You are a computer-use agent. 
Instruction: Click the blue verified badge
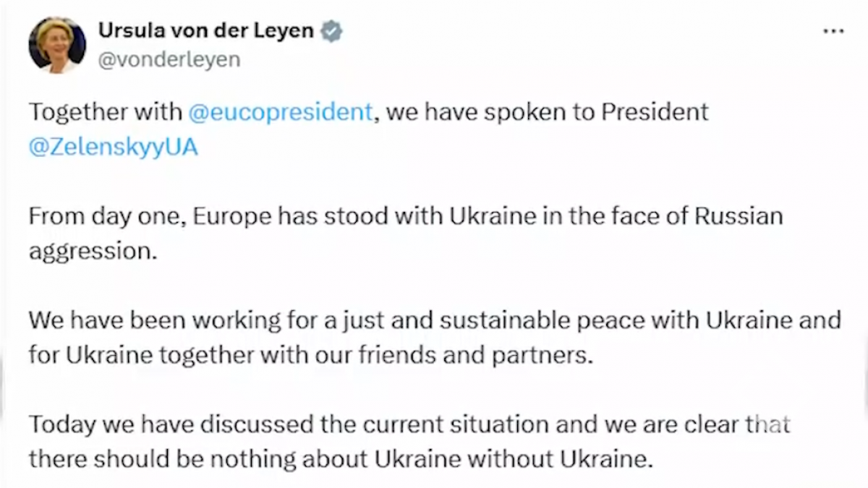click(331, 31)
